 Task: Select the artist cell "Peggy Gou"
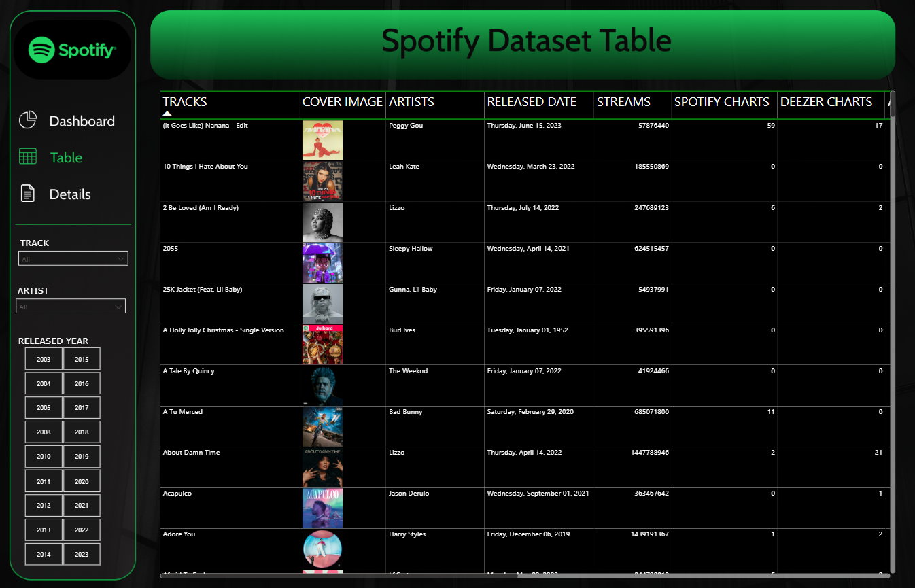(406, 126)
